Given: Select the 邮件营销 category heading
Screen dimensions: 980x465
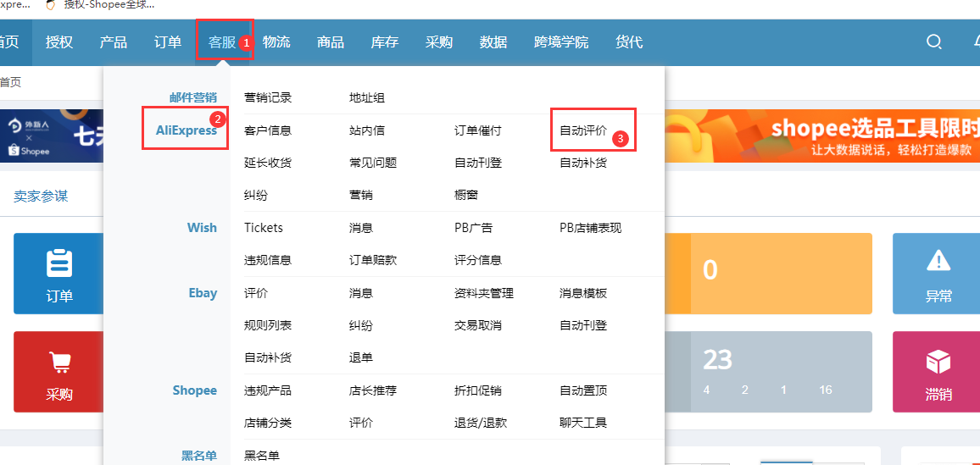Looking at the screenshot, I should pyautogui.click(x=193, y=97).
